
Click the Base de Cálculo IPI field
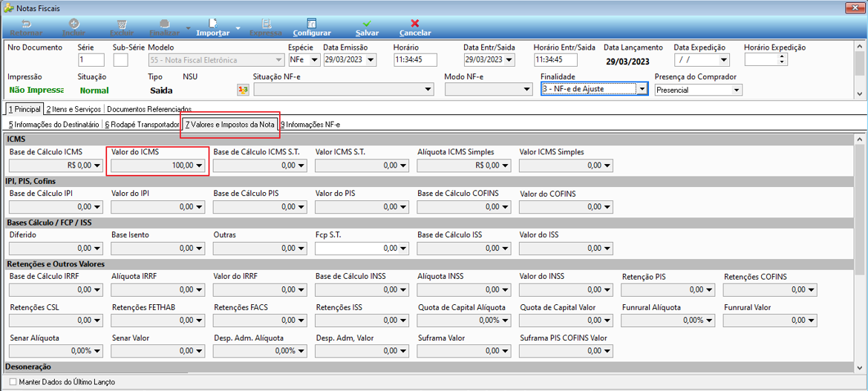coord(56,206)
